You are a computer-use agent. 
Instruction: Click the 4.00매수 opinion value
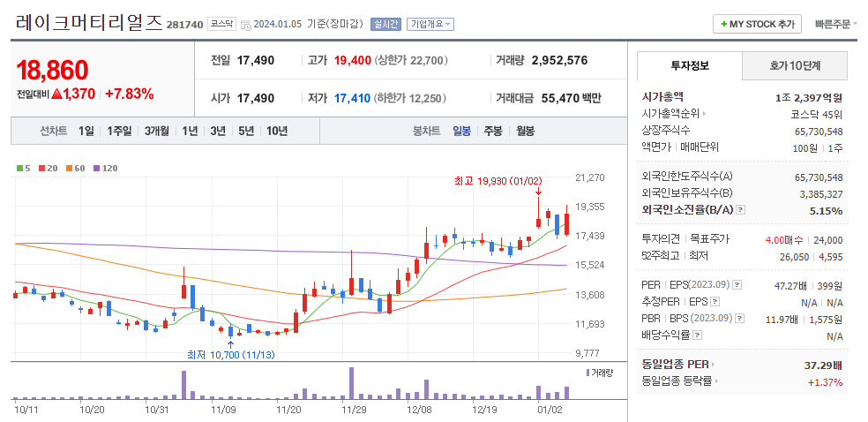(x=784, y=240)
